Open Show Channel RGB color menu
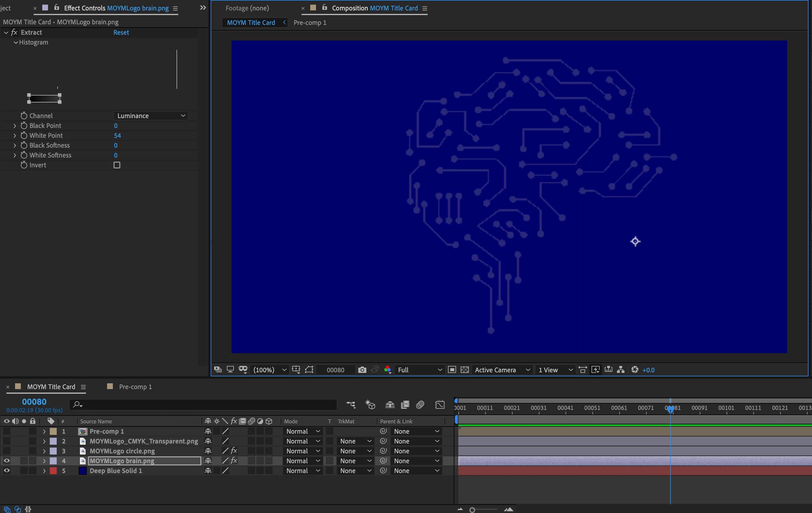The width and height of the screenshot is (812, 513). [387, 370]
